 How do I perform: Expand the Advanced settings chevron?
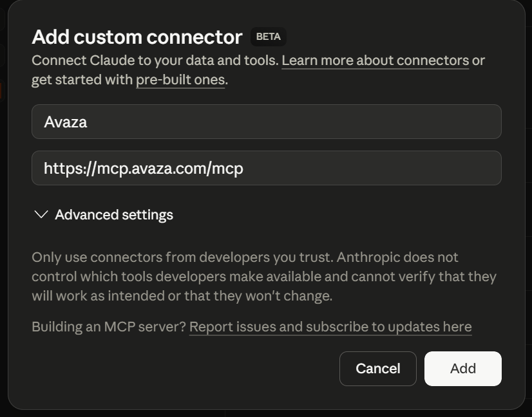click(x=41, y=214)
